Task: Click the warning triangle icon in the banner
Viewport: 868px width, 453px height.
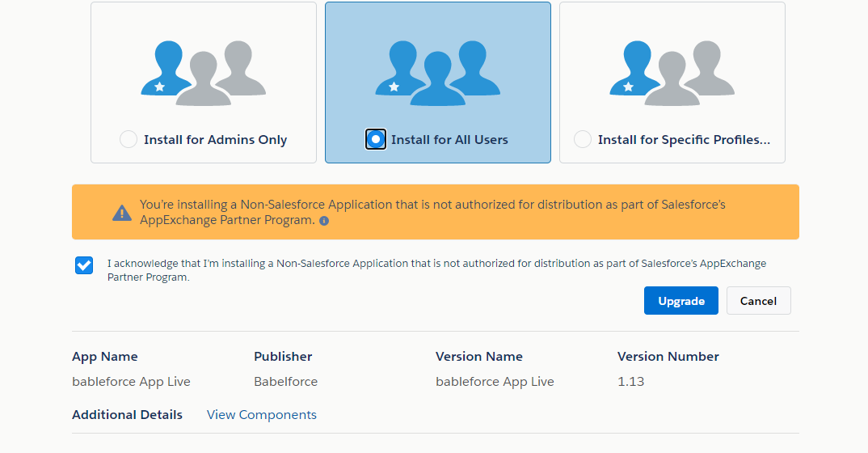Action: click(x=121, y=213)
